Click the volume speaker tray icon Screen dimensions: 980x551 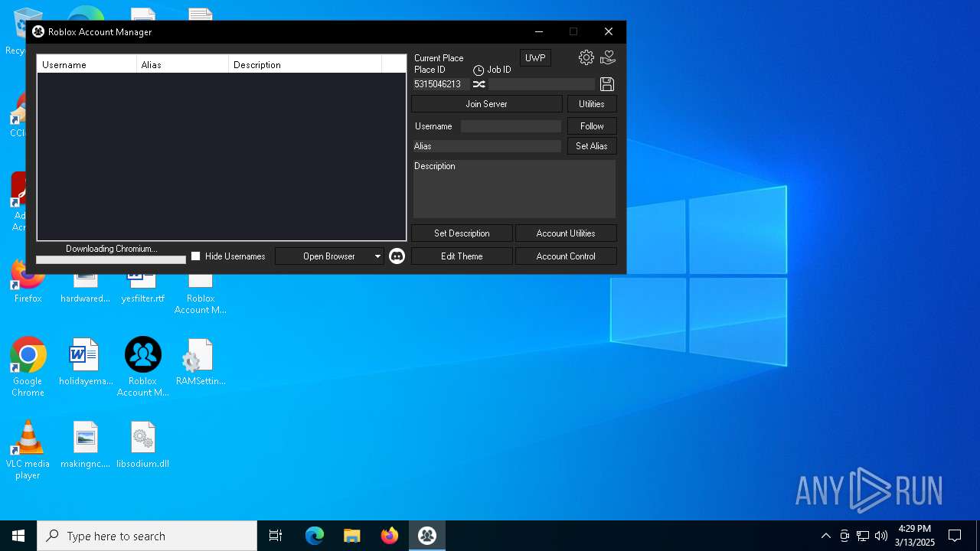pyautogui.click(x=881, y=536)
